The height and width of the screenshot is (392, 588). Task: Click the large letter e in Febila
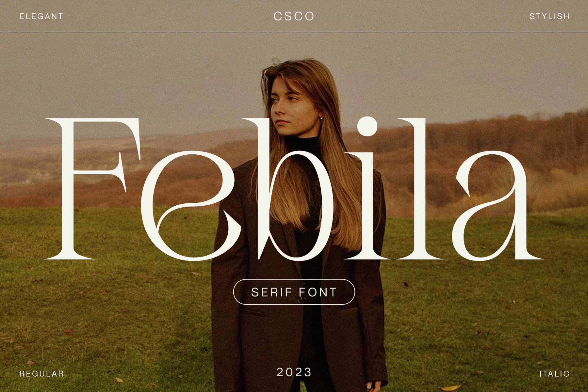188,206
